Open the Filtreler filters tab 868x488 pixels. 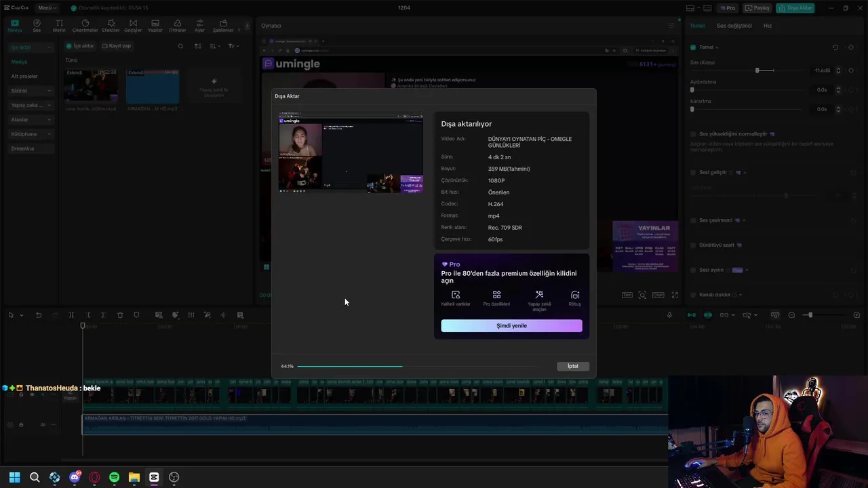click(x=177, y=26)
